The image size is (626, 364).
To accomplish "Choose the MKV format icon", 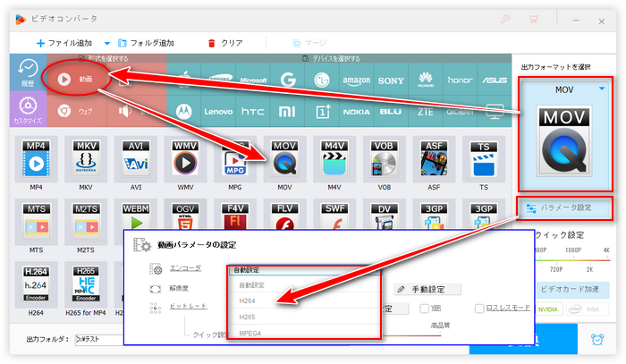I will tap(86, 159).
